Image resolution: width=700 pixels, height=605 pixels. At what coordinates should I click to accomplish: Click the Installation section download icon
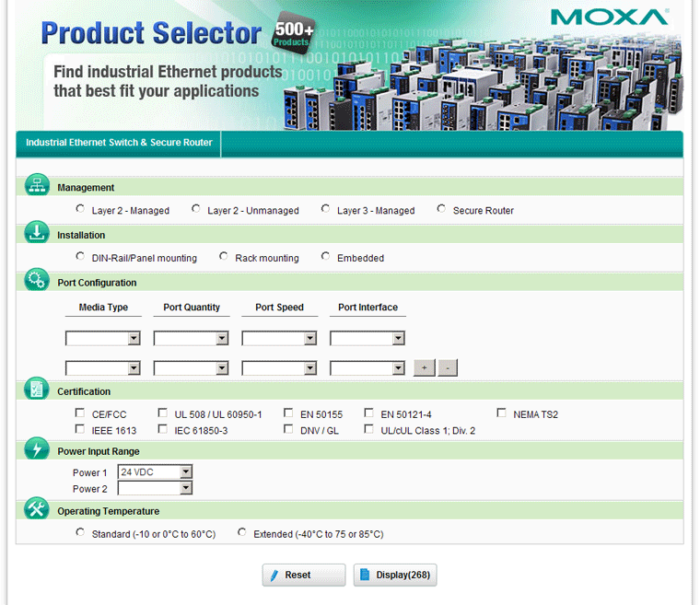pos(36,234)
